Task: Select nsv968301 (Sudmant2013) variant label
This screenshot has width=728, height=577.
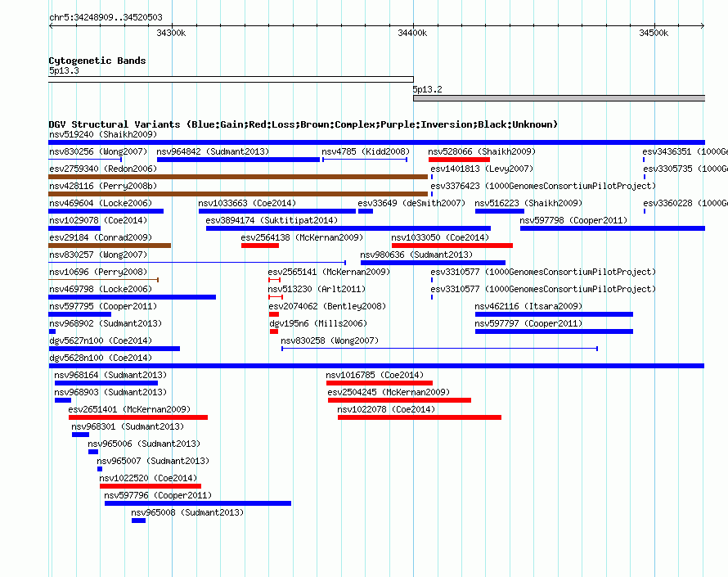Action: 128,426
